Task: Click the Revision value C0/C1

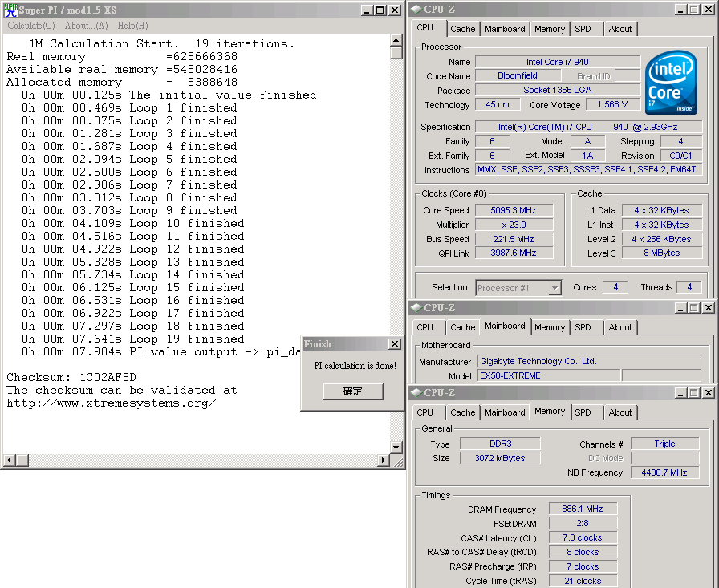Action: [681, 156]
